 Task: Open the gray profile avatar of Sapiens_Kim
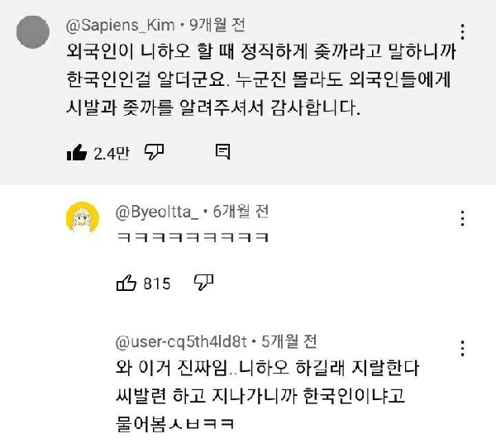pos(34,34)
